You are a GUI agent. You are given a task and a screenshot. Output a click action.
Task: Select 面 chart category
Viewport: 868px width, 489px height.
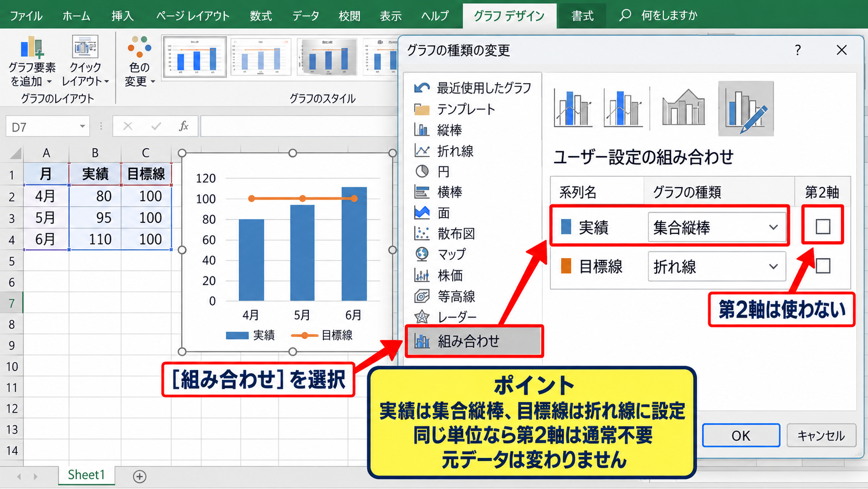pyautogui.click(x=432, y=213)
